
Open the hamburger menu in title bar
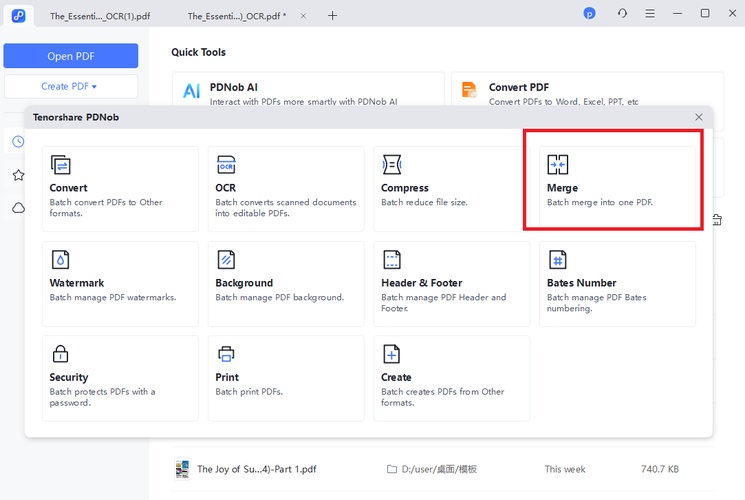click(650, 14)
